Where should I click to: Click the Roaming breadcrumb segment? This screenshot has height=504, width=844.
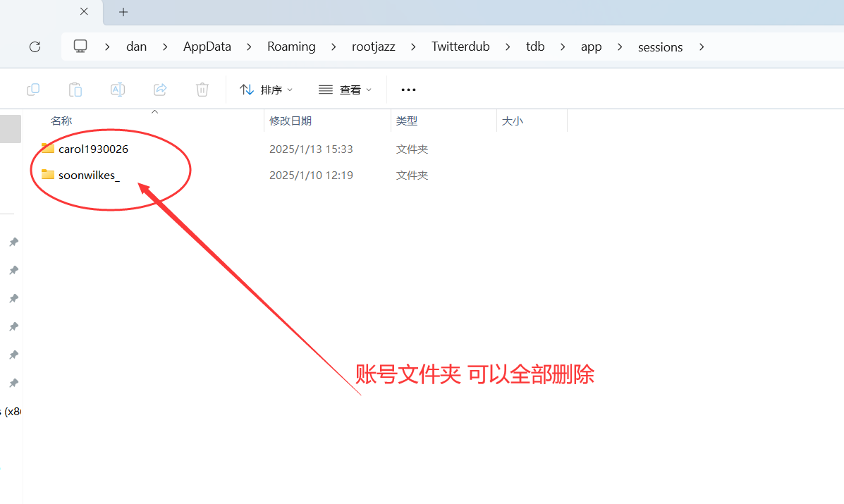[291, 47]
